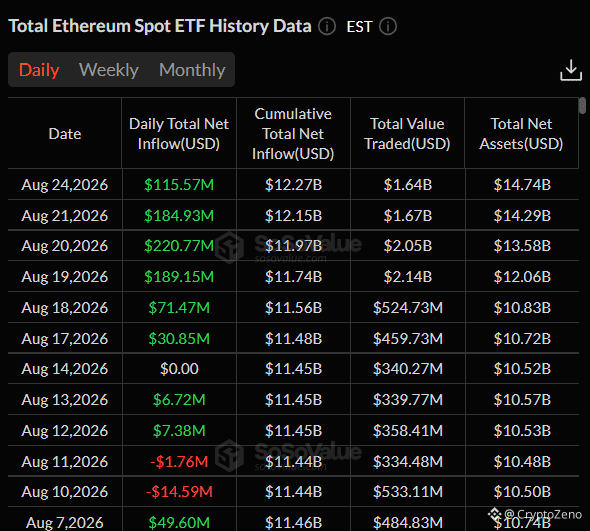Click the $30.85M inflow value
Image resolution: width=590 pixels, height=531 pixels.
[179, 339]
